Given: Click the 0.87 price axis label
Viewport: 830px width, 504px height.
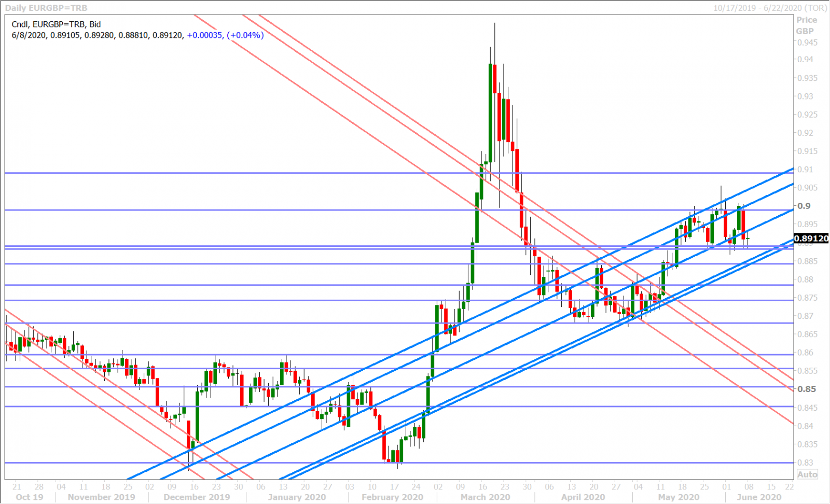Looking at the screenshot, I should 806,316.
